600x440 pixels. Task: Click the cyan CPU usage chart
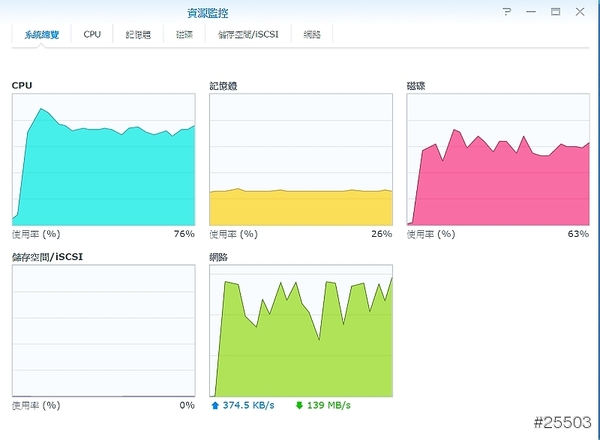(x=103, y=160)
